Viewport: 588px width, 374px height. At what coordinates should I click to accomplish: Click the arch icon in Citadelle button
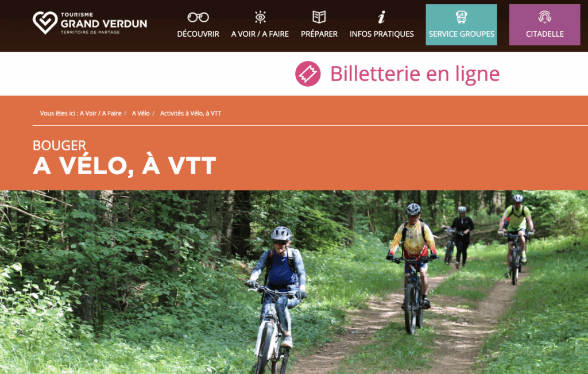click(x=544, y=17)
